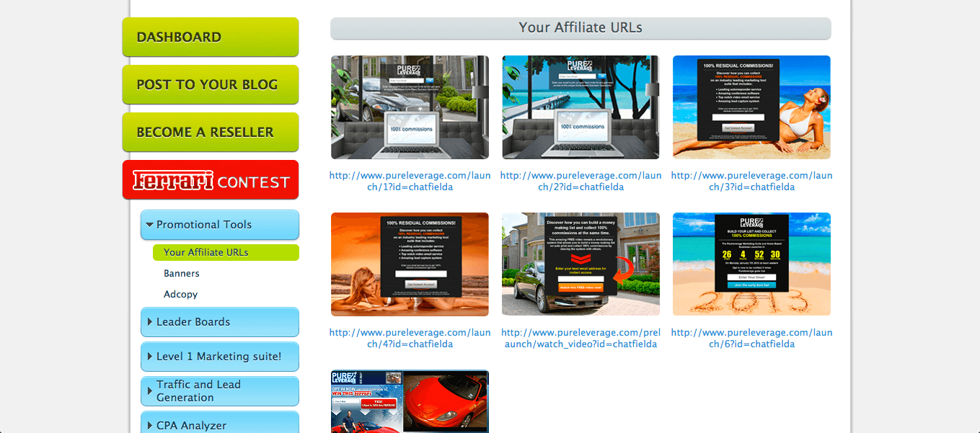
Task: Click the Traffic and Lead Generation arrow
Action: pyautogui.click(x=150, y=391)
